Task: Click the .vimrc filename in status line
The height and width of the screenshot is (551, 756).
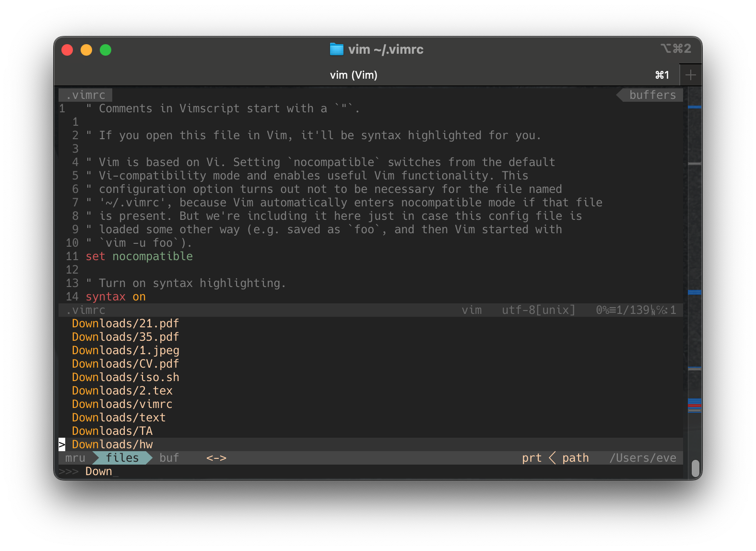Action: (x=86, y=310)
